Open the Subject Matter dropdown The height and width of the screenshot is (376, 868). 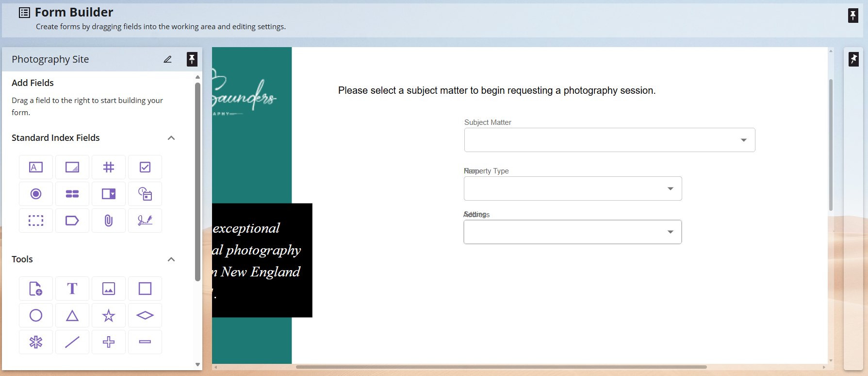609,140
